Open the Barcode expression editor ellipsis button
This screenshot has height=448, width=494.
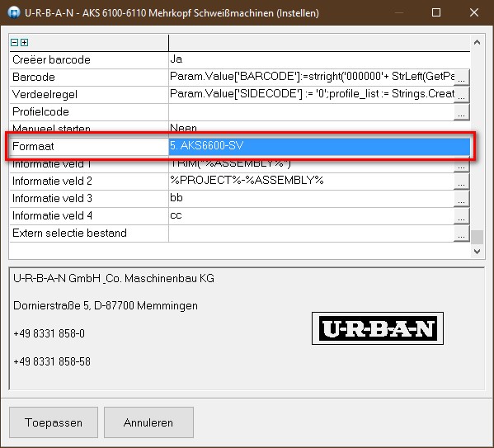[462, 78]
